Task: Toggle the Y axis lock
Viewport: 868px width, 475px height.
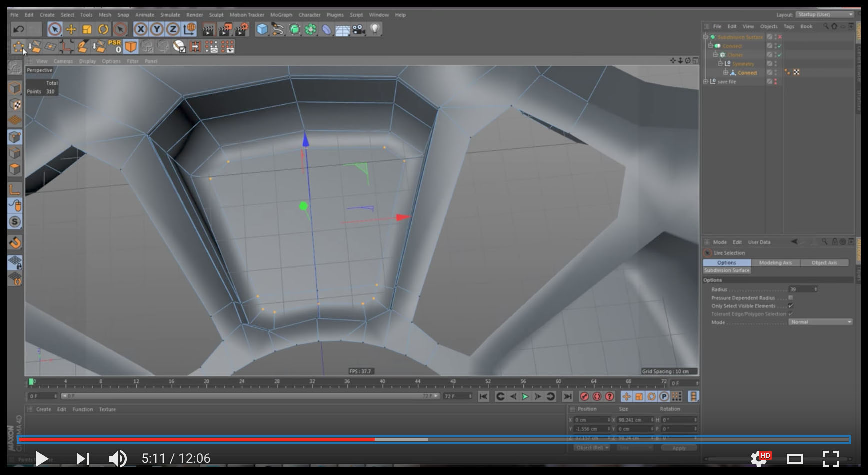Action: (157, 29)
